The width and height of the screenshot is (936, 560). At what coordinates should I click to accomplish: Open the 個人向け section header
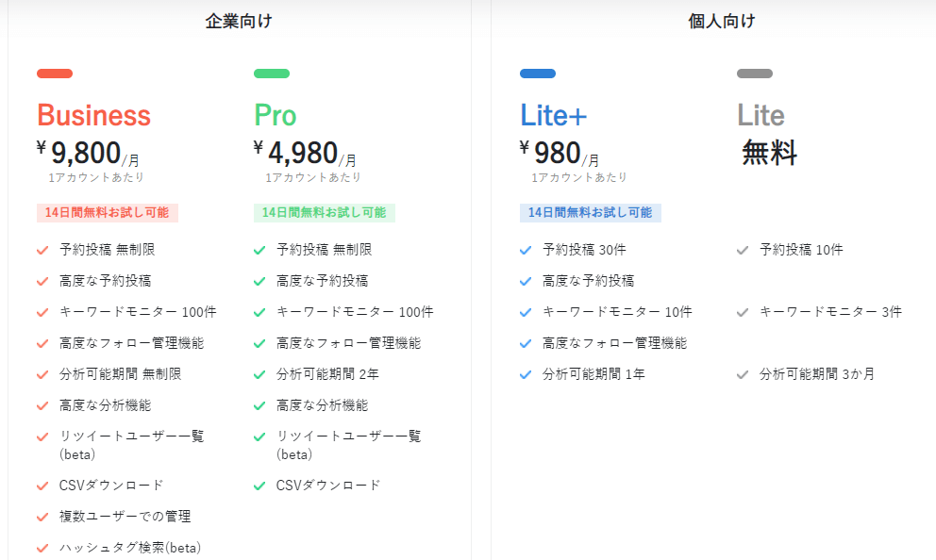pyautogui.click(x=722, y=22)
